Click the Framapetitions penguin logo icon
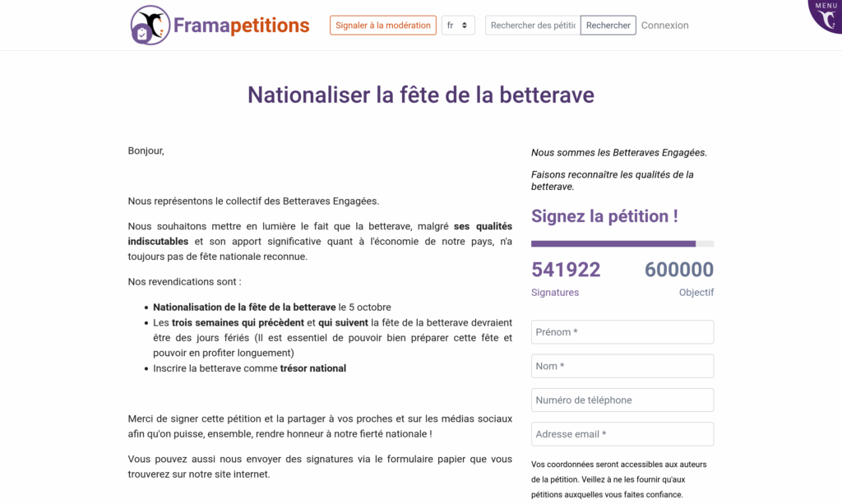The image size is (842, 504). 150,25
